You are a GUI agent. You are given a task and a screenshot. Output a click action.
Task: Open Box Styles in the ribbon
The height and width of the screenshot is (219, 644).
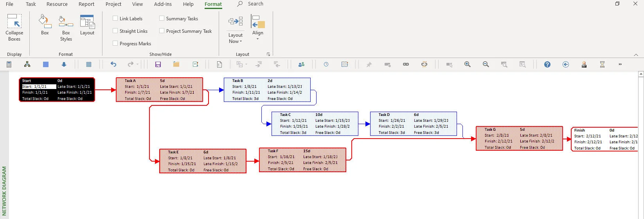pos(66,28)
